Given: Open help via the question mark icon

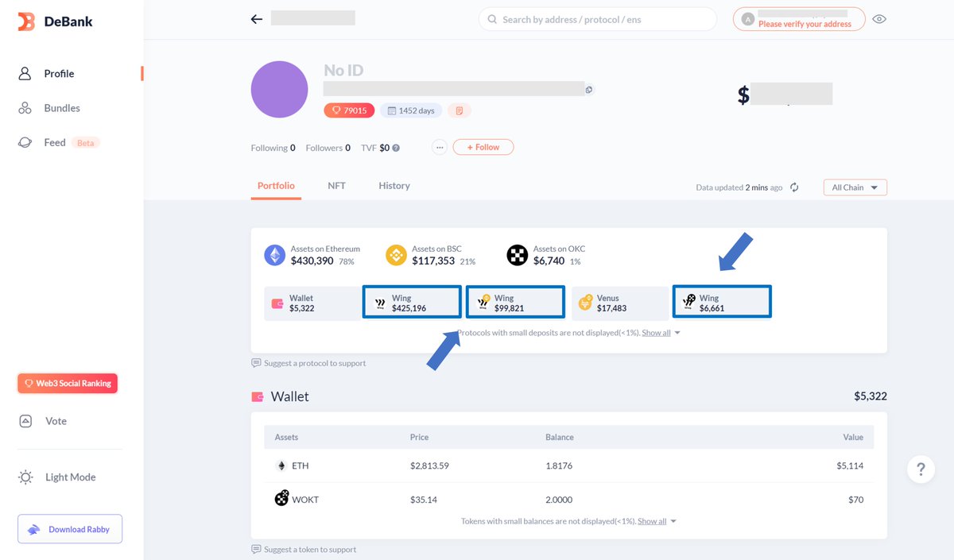Looking at the screenshot, I should tap(921, 469).
